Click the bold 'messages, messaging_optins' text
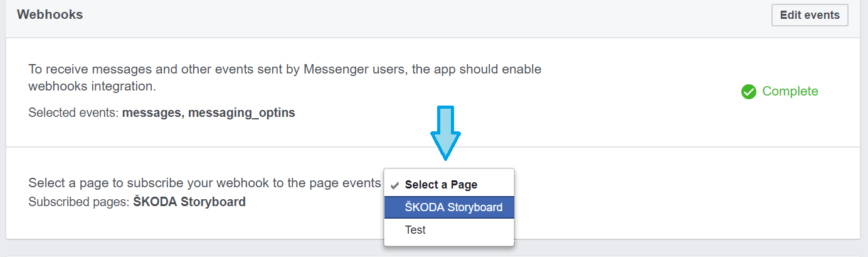 point(208,114)
